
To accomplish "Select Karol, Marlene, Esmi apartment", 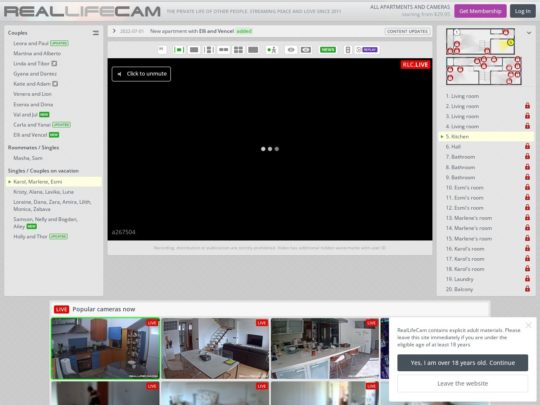I will (54, 181).
